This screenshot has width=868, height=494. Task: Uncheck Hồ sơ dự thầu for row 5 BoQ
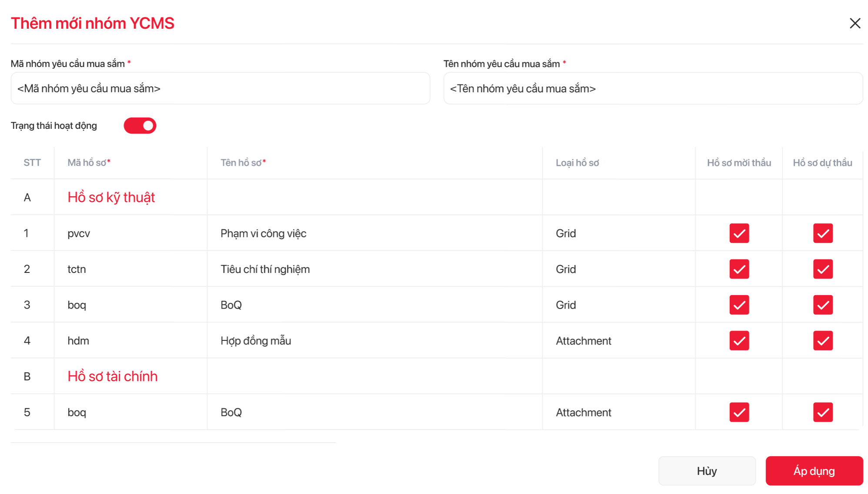point(822,412)
